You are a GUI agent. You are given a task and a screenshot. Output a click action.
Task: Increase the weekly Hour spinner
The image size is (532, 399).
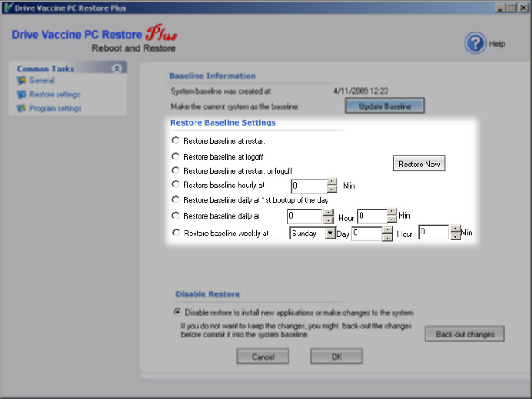pos(387,229)
